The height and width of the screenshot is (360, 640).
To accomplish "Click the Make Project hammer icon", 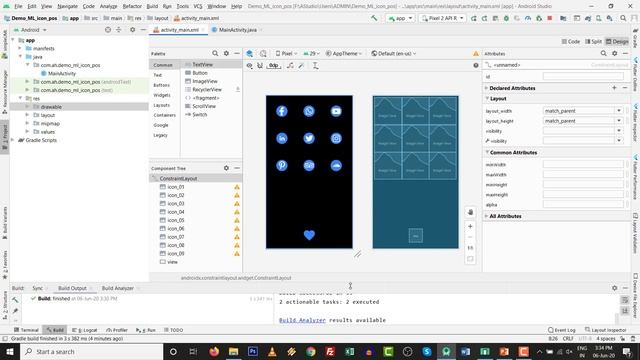I will (374, 18).
